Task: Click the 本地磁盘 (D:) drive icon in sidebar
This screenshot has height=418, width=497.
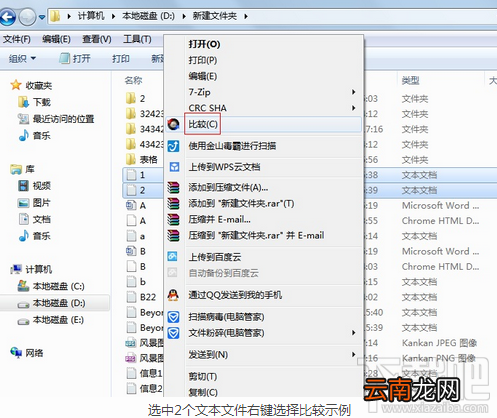Action: pyautogui.click(x=23, y=304)
